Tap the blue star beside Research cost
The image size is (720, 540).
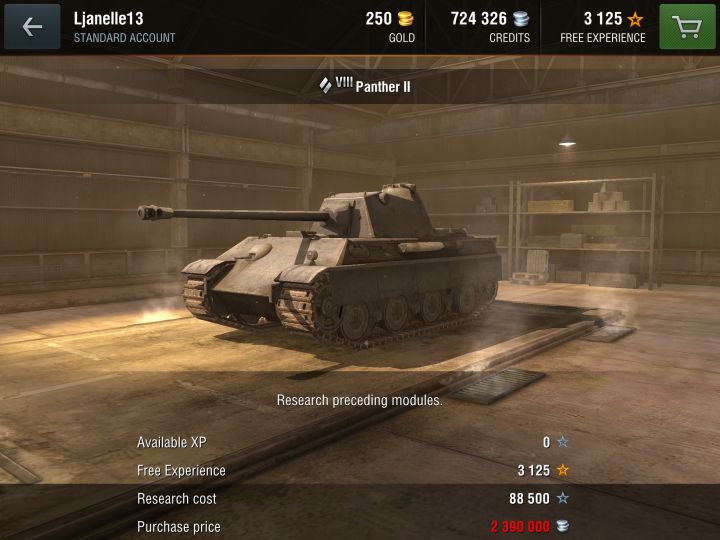(562, 498)
